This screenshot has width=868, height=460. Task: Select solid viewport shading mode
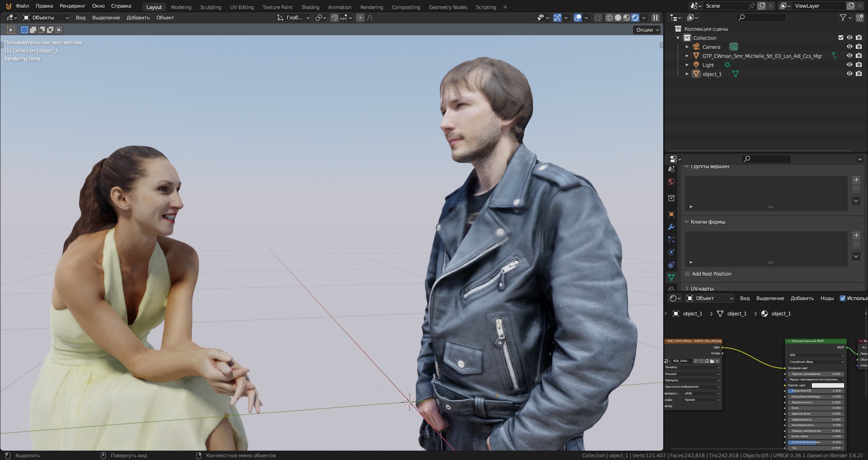(x=618, y=18)
